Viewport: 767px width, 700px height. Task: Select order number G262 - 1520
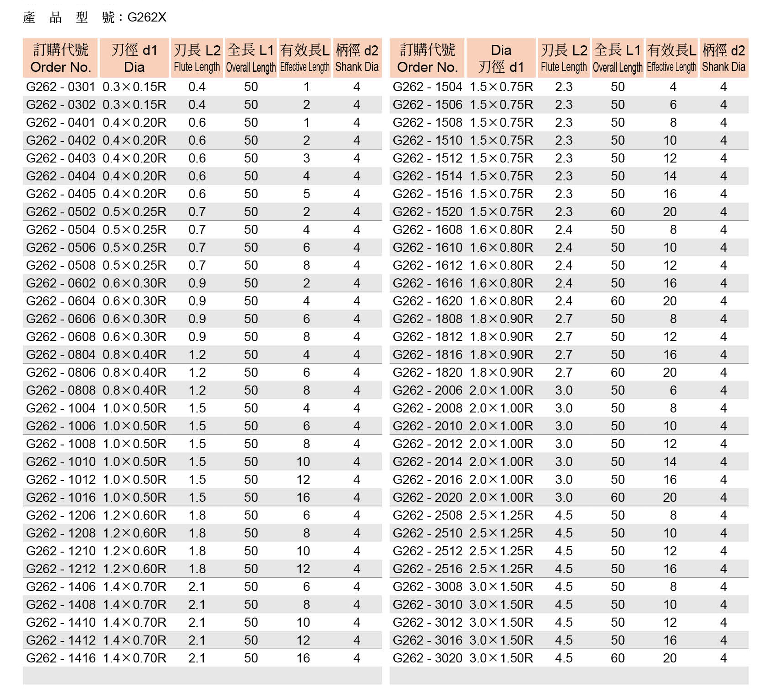coord(428,212)
